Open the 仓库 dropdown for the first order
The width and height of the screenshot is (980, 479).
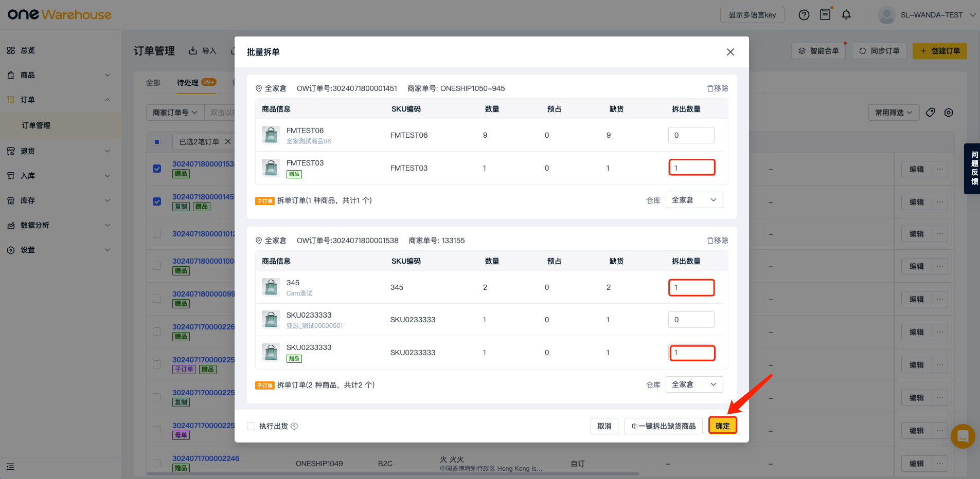pyautogui.click(x=694, y=200)
